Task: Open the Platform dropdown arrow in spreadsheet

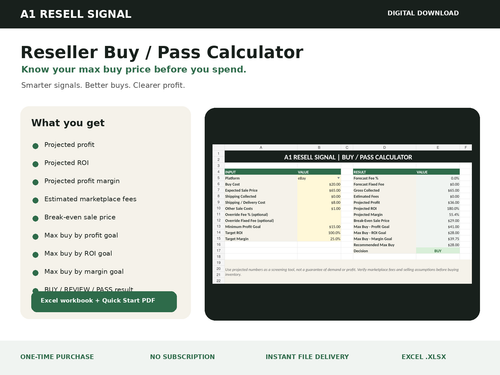Action: 338,178
